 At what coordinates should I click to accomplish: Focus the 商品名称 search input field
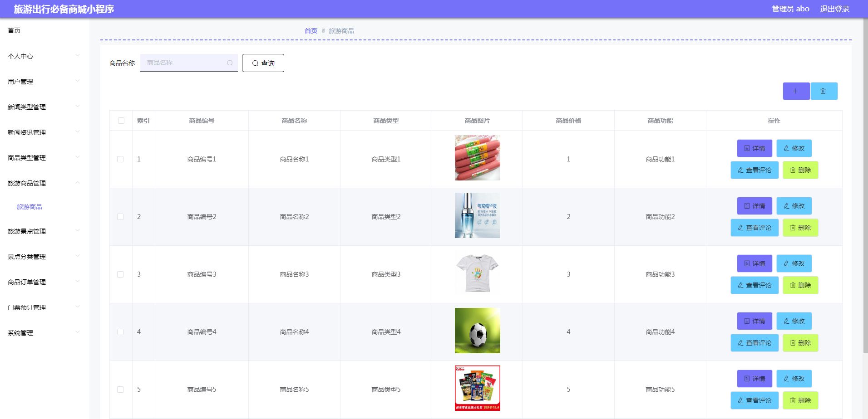tap(189, 63)
